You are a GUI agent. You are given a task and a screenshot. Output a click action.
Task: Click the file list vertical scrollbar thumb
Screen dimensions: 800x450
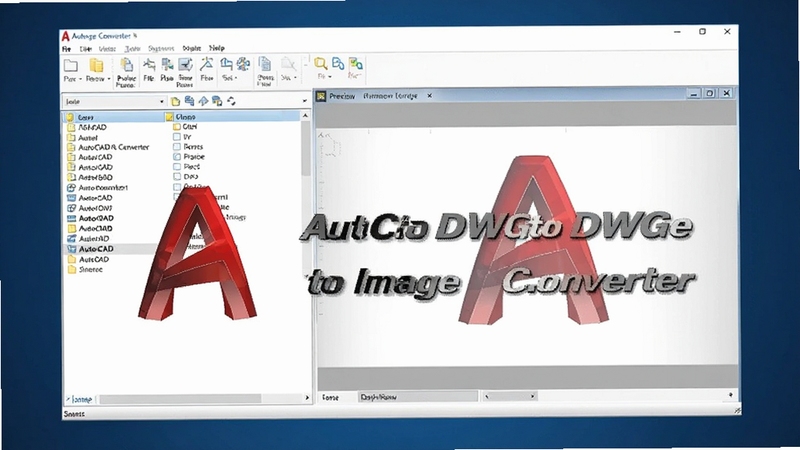click(306, 148)
